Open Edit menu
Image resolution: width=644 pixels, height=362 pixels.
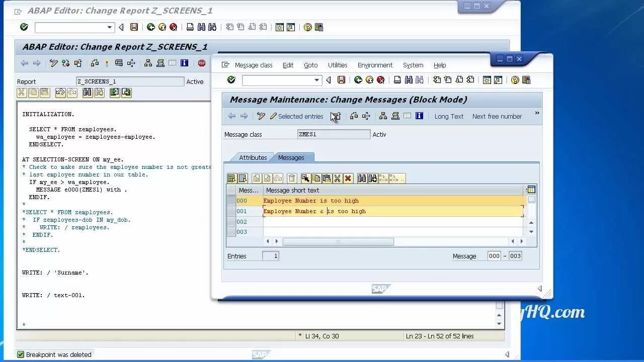pyautogui.click(x=288, y=65)
